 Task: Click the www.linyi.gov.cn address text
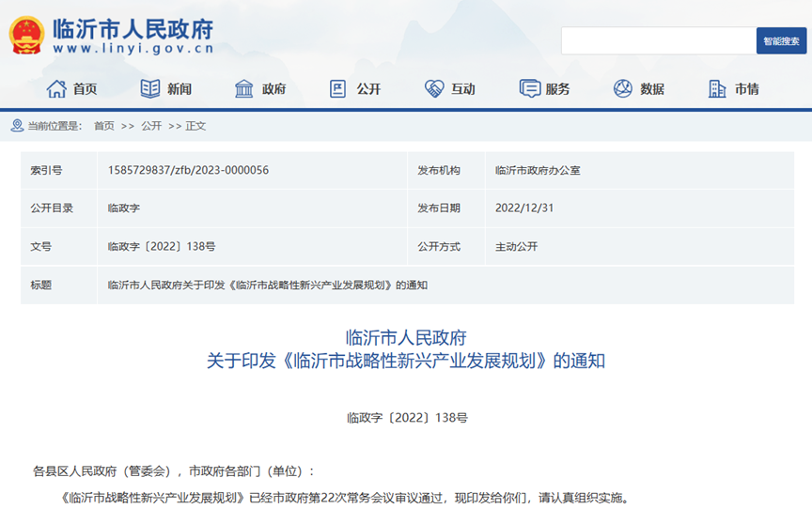click(133, 49)
